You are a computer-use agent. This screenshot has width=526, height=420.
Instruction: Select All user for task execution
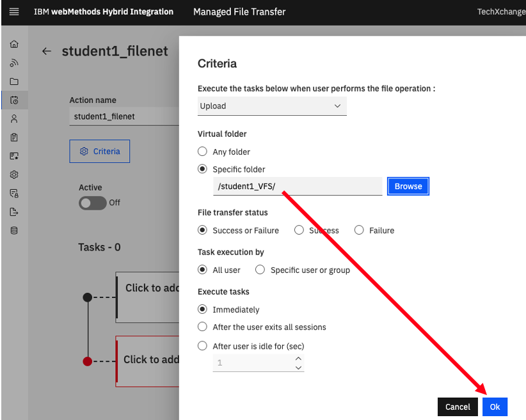[x=202, y=270]
